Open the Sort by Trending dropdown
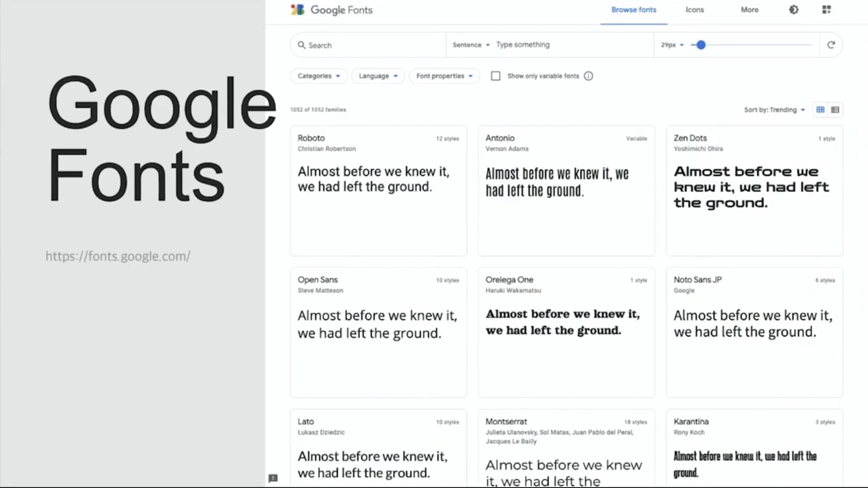The image size is (868, 488). 775,110
